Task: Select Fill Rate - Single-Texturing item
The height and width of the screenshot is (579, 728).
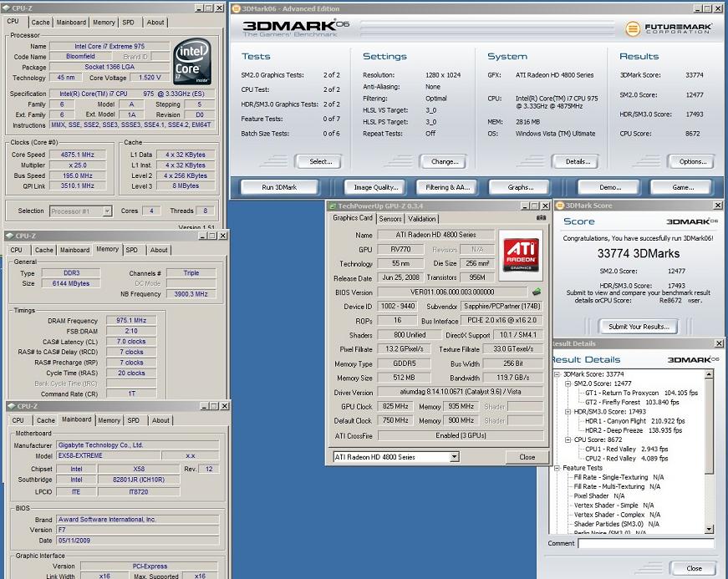Action: 619,477
